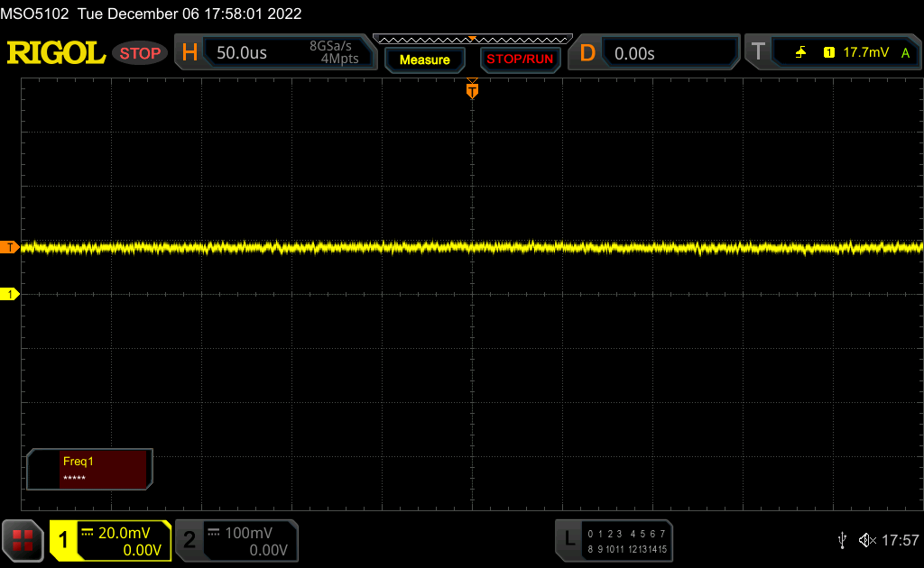Viewport: 924px width, 568px height.
Task: Click the channel 1 DC coupling icon
Action: [88, 533]
